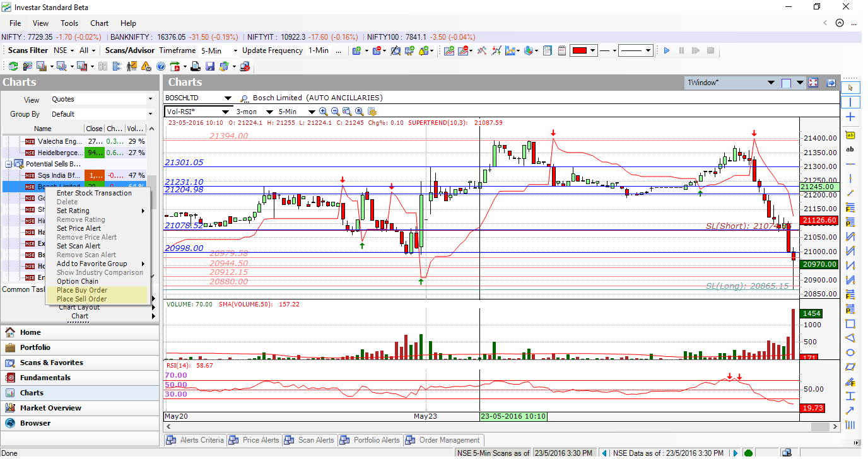Open the Portfolio navigation section
Screen dimensions: 868x459
click(x=79, y=347)
